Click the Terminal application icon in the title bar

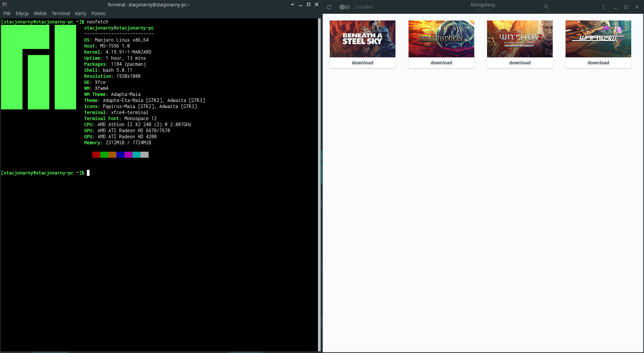pos(4,4)
